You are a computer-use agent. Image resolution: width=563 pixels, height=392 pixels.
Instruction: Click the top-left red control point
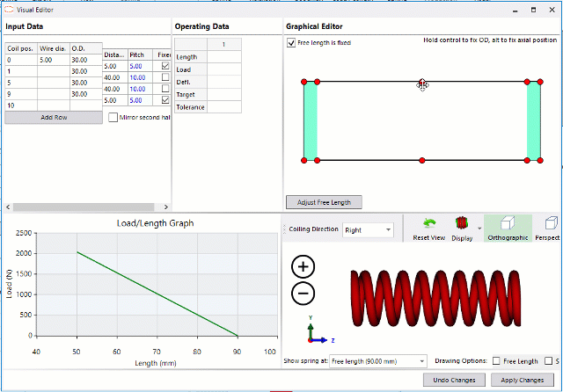pos(304,82)
